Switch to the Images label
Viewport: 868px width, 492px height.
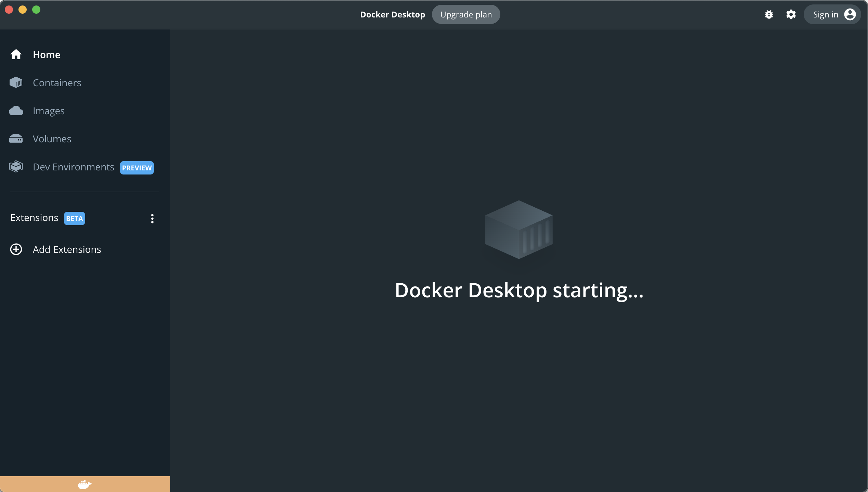(x=49, y=111)
